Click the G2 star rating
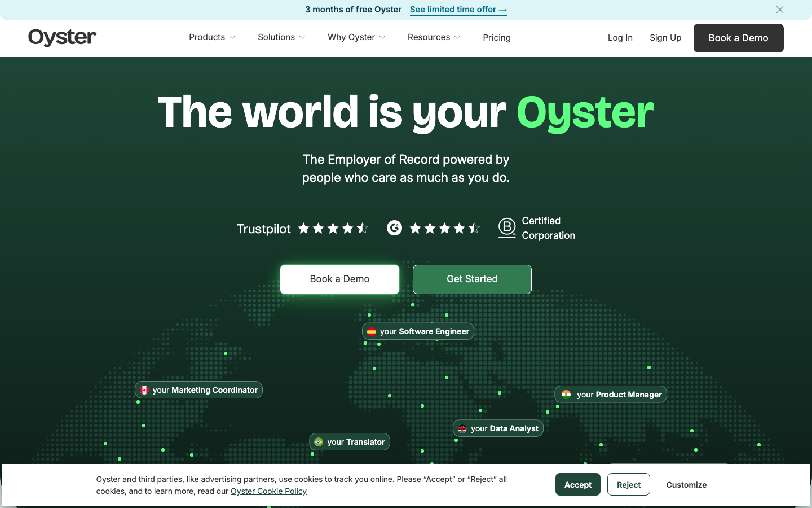The image size is (812, 508). coord(445,228)
